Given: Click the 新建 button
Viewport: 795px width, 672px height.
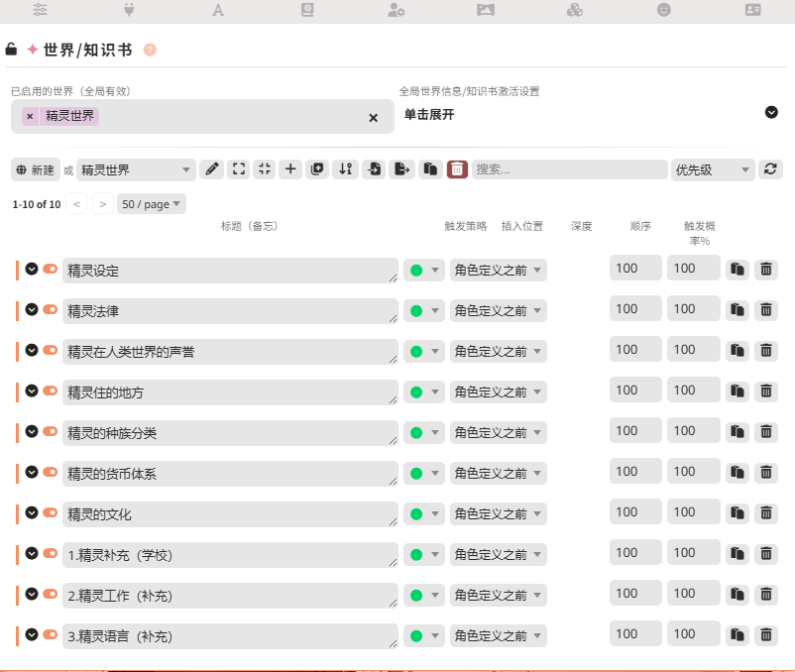Looking at the screenshot, I should click(36, 169).
